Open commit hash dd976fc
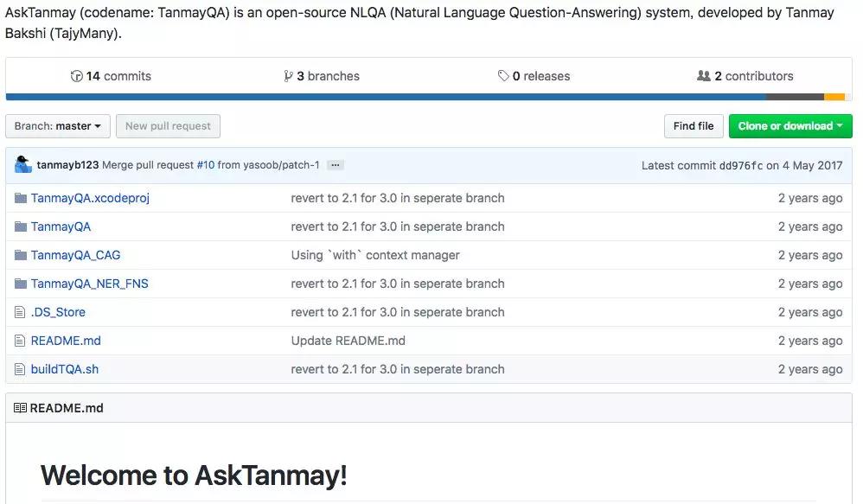Image resolution: width=863 pixels, height=504 pixels. coord(741,165)
